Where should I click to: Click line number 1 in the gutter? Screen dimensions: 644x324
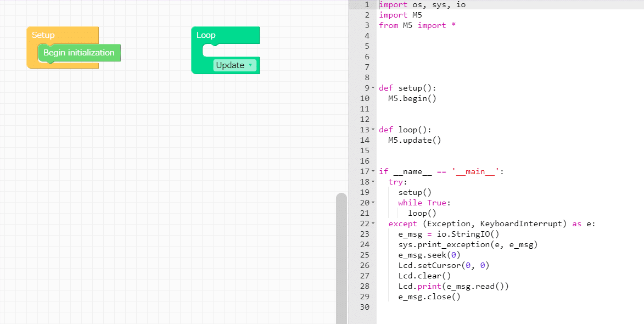tap(367, 5)
